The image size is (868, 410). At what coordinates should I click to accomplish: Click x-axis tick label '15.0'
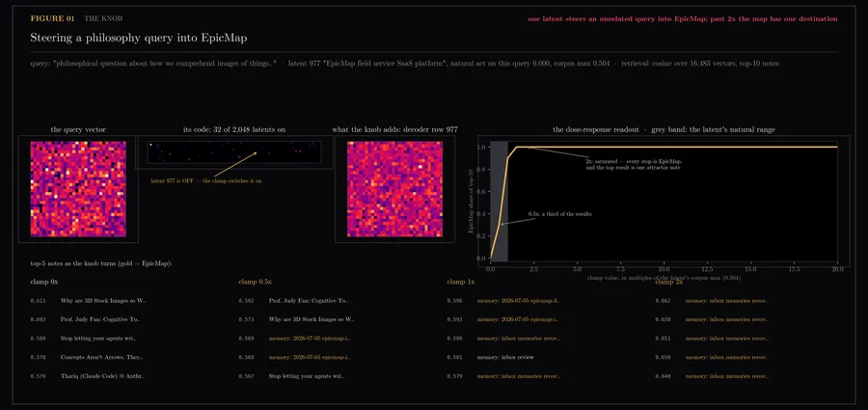pyautogui.click(x=750, y=269)
